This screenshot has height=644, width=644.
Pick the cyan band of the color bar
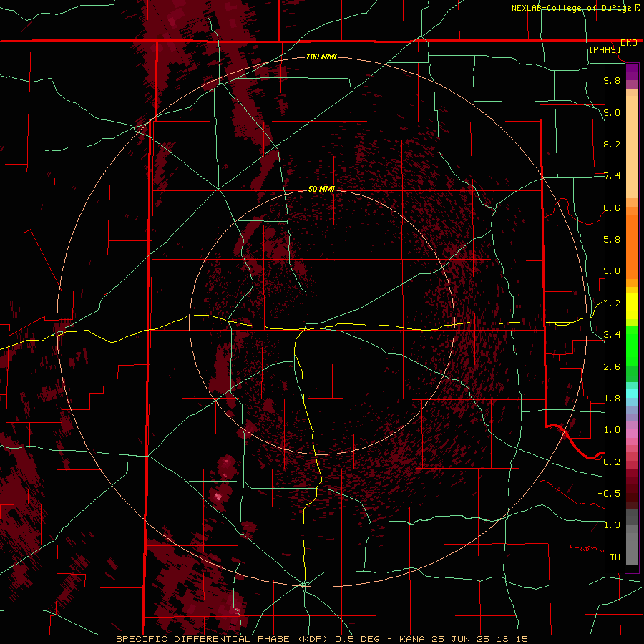(632, 393)
